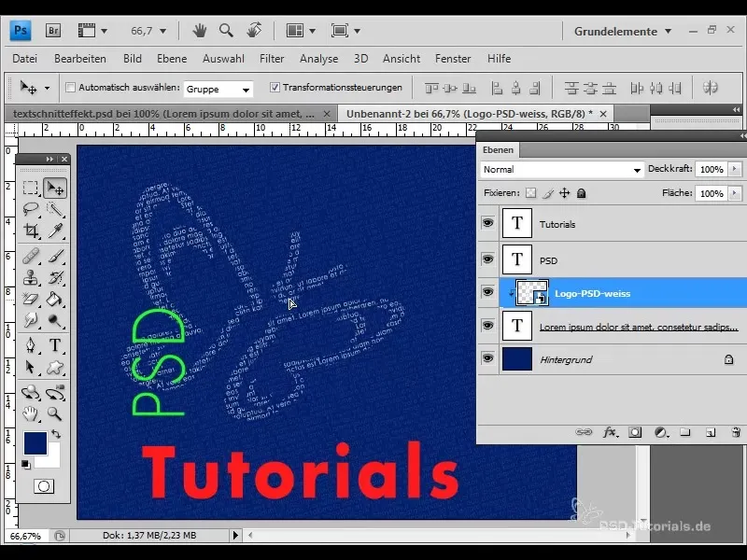
Task: Toggle lock transparent pixels
Action: point(530,193)
